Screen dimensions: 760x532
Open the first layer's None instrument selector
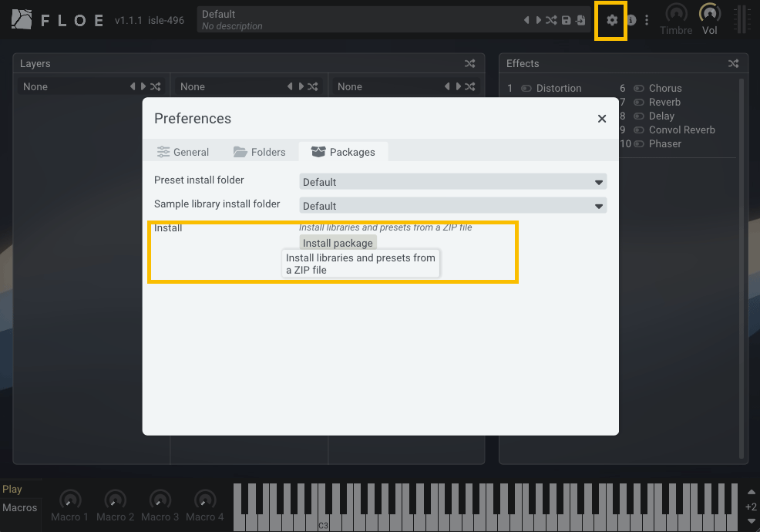click(x=73, y=87)
